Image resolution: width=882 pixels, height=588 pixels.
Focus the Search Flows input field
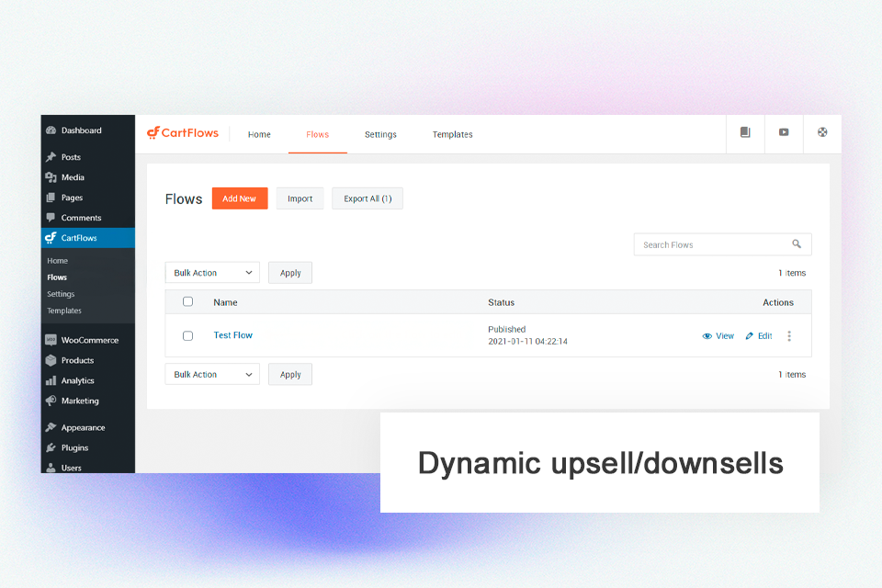[x=723, y=244]
